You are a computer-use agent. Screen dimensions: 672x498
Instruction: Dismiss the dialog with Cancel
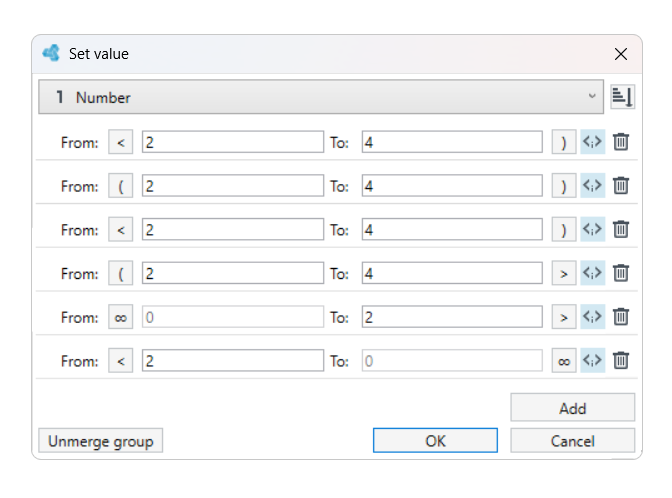[573, 440]
